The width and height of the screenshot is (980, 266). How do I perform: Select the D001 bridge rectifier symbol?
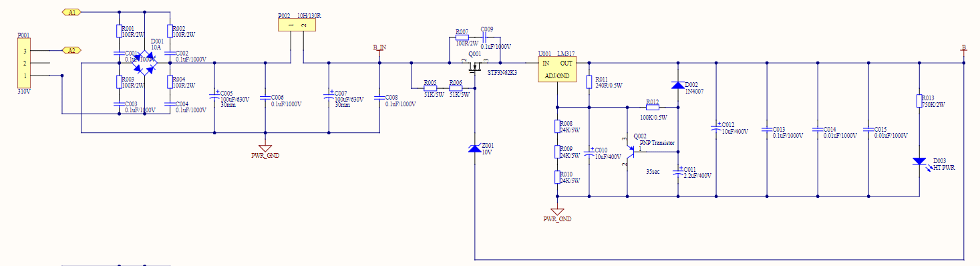tap(144, 63)
